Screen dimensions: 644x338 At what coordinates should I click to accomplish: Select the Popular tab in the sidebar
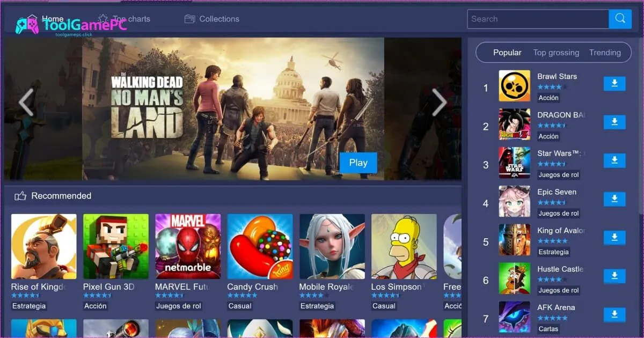tap(506, 53)
